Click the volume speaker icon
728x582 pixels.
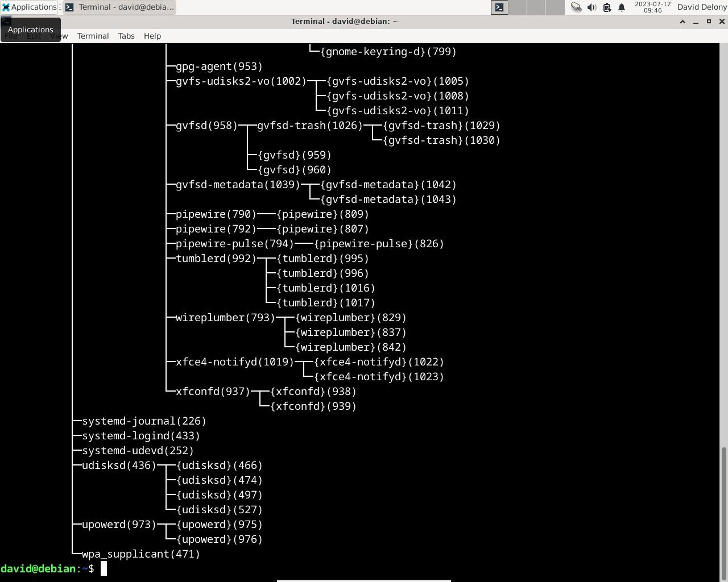(591, 7)
